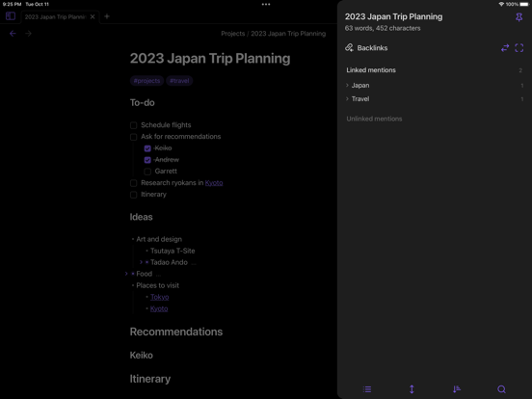Tick the Garrett checkbox
The width and height of the screenshot is (532, 399).
pyautogui.click(x=147, y=172)
